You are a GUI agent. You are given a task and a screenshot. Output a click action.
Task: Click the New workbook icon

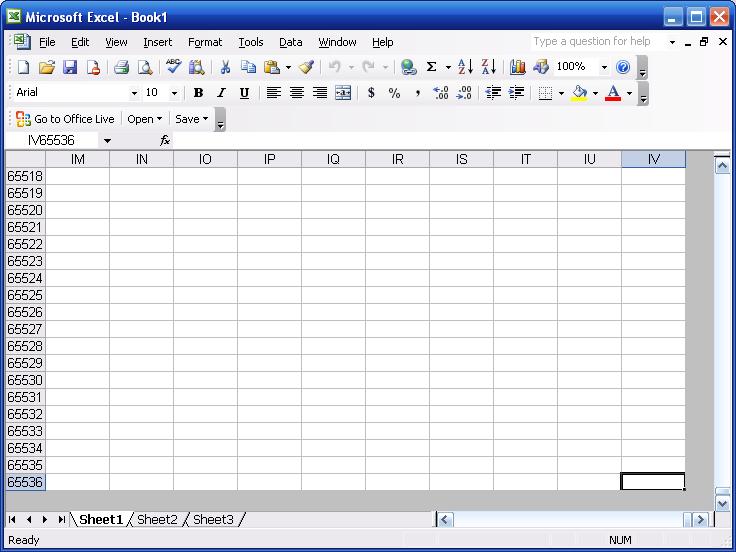click(x=23, y=67)
